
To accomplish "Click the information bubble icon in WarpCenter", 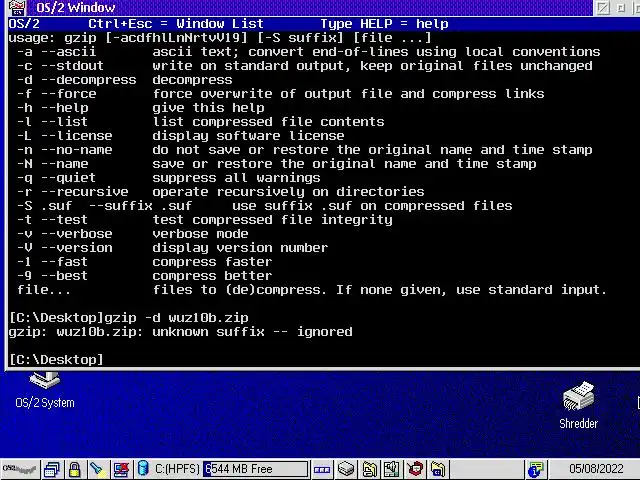I will [536, 470].
